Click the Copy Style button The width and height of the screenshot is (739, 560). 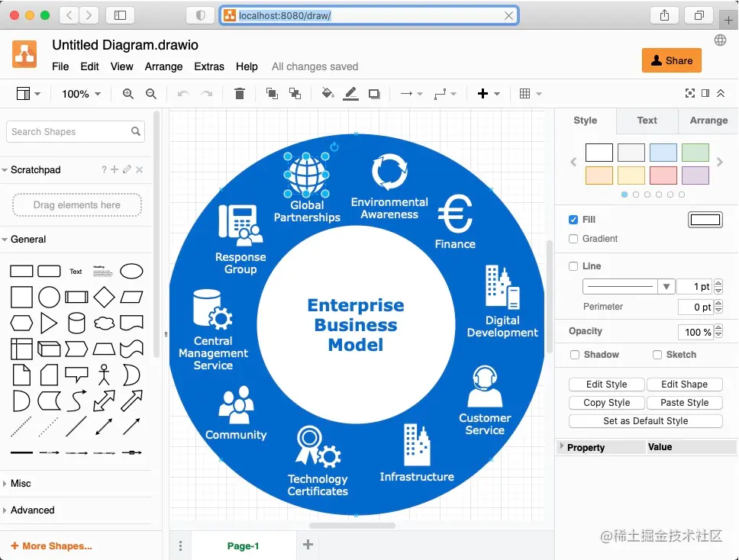pyautogui.click(x=607, y=403)
